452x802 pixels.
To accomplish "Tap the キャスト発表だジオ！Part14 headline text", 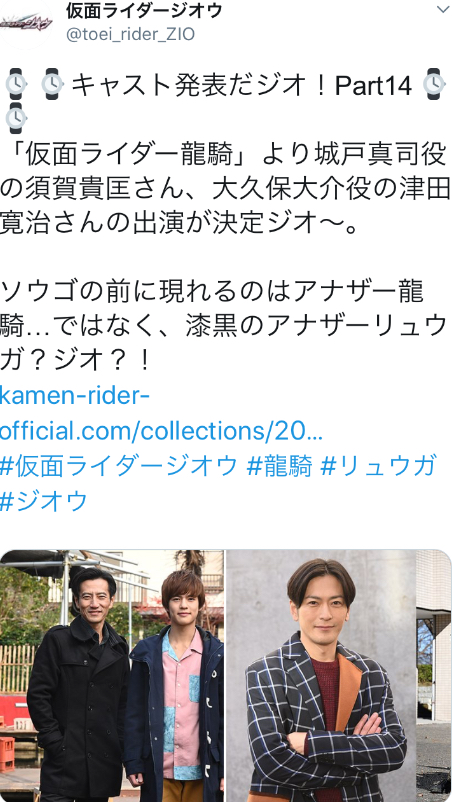I will tap(241, 85).
